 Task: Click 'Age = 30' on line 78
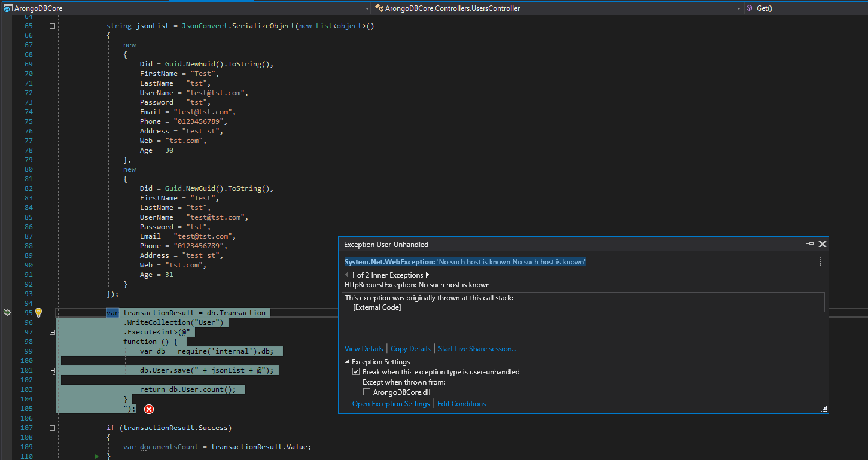[157, 150]
